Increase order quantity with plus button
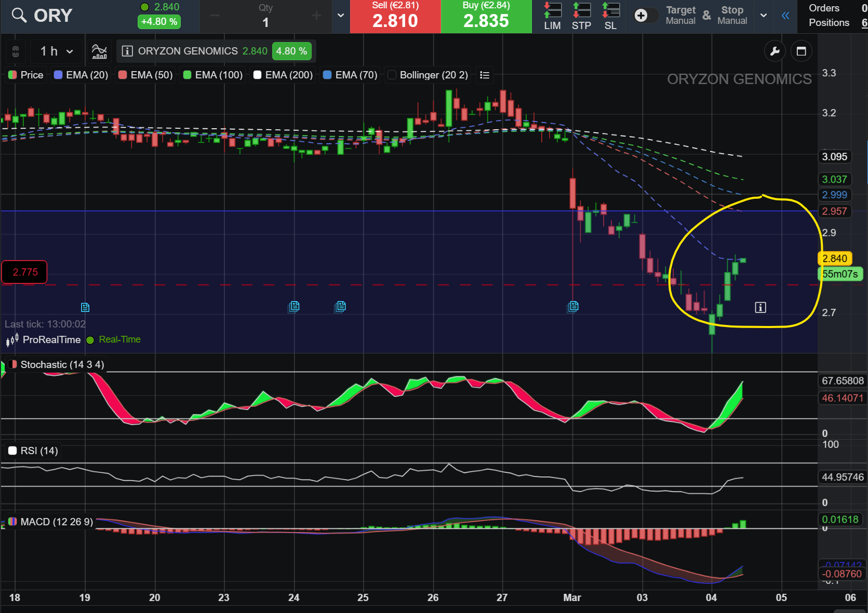Image resolution: width=868 pixels, height=613 pixels. (x=316, y=16)
